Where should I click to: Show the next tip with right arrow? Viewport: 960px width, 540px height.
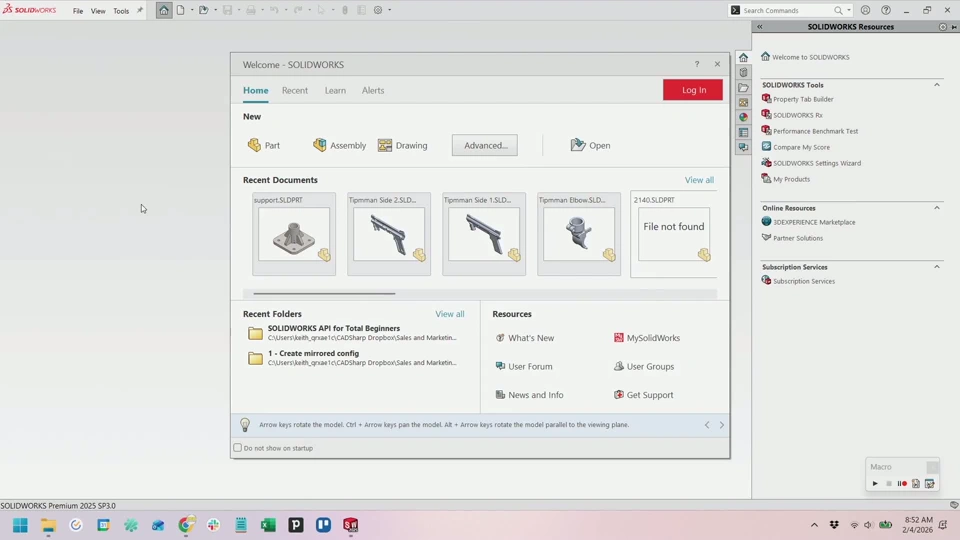(x=722, y=425)
